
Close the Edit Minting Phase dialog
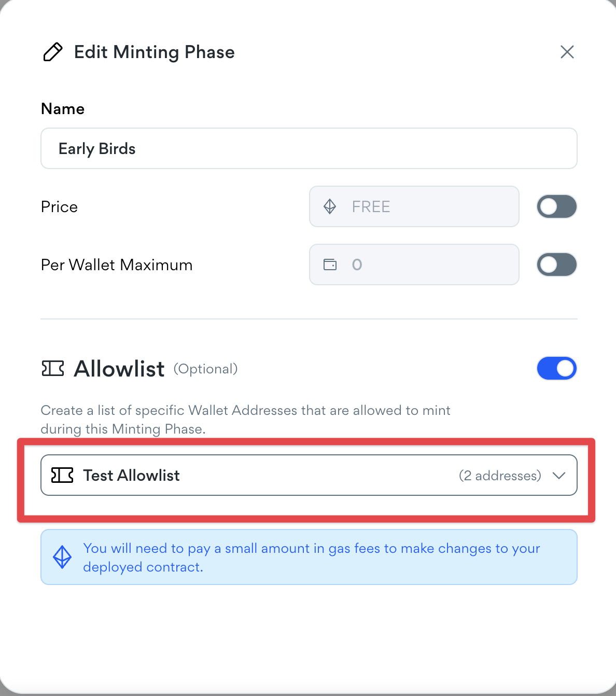click(567, 52)
